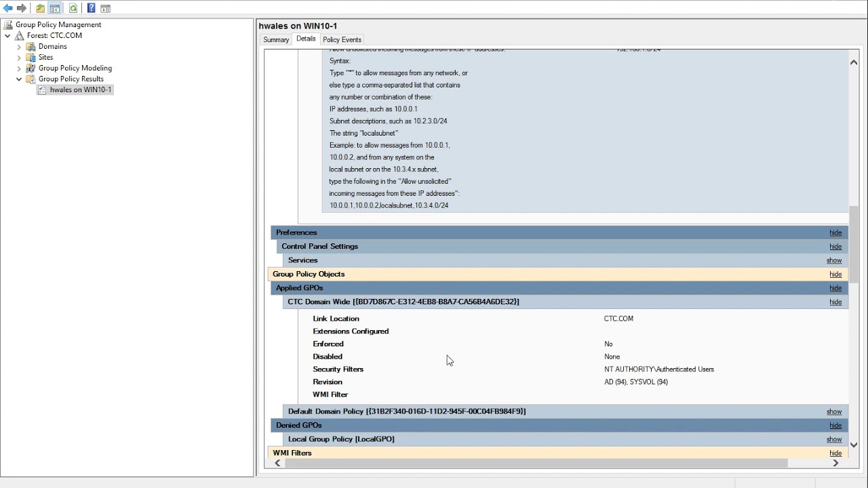Screen dimensions: 868x488
Task: Click the Refresh toolbar icon
Action: click(73, 8)
